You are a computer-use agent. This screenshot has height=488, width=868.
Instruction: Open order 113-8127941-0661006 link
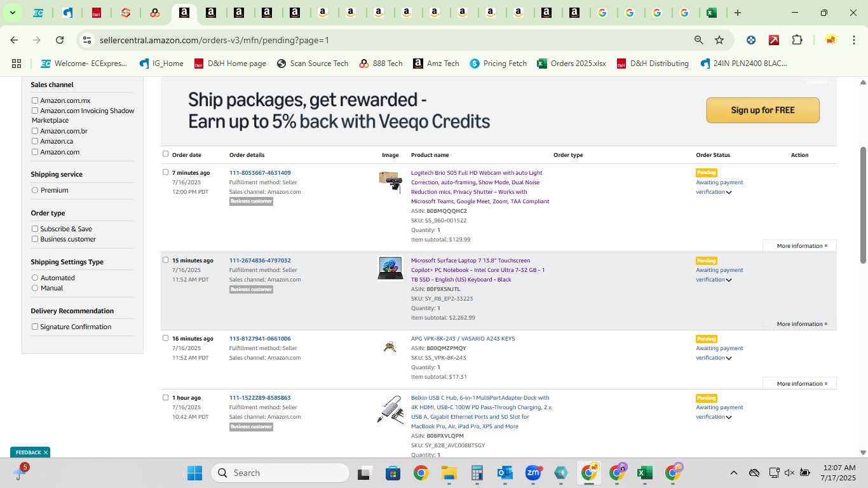[x=260, y=339]
